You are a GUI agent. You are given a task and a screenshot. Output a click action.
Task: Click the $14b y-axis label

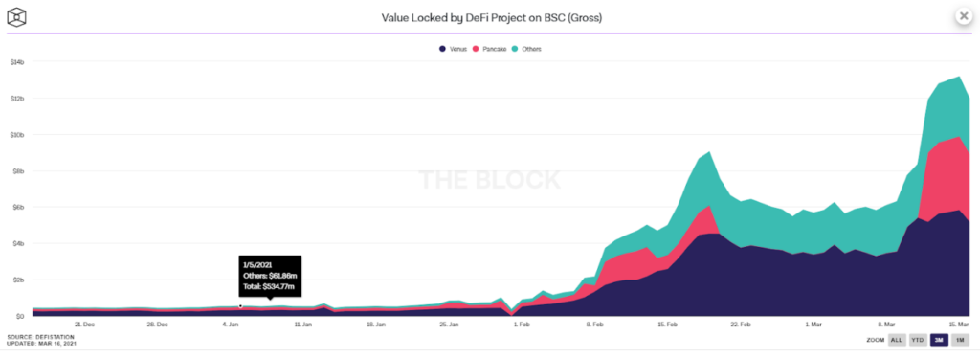pos(17,62)
